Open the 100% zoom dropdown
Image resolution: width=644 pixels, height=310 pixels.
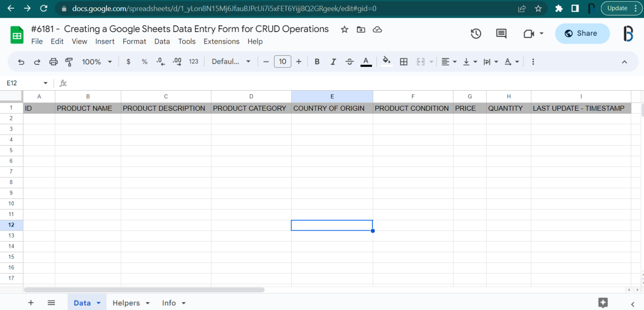click(97, 62)
